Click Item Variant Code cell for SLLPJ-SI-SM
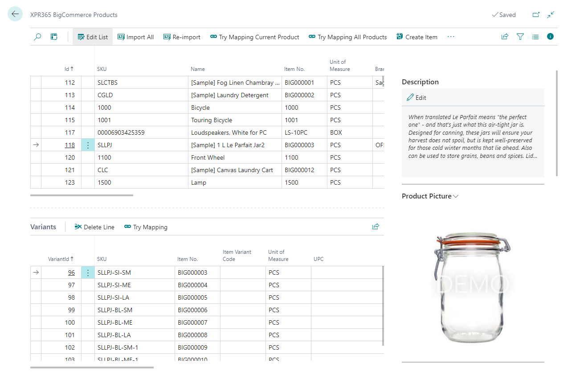Screen dimensions: 588x380 tap(243, 273)
